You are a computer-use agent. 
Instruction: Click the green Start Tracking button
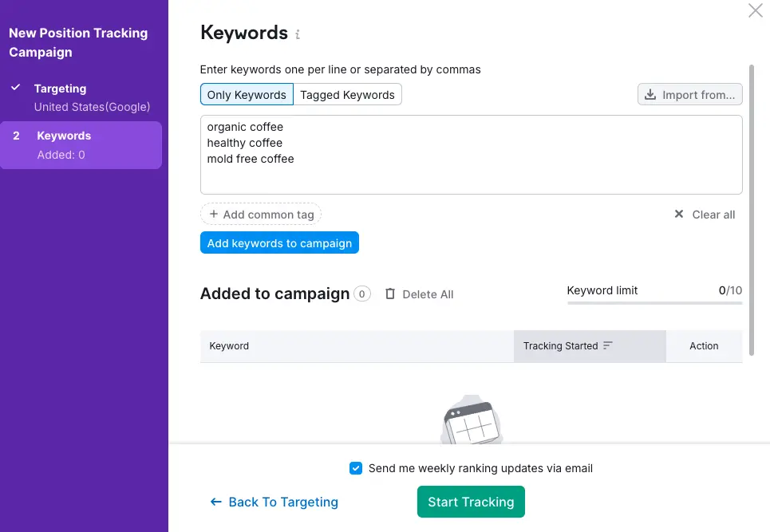tap(471, 502)
